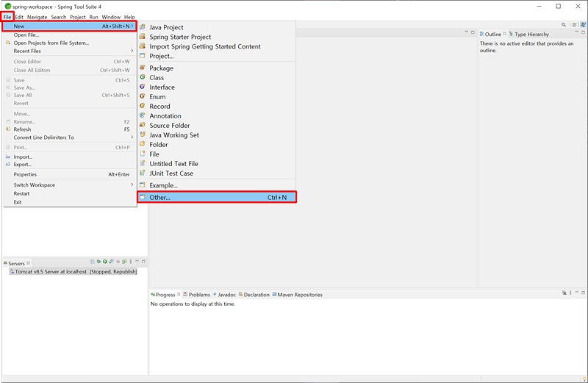Select Export... from File menu
This screenshot has height=383, width=588.
point(70,165)
